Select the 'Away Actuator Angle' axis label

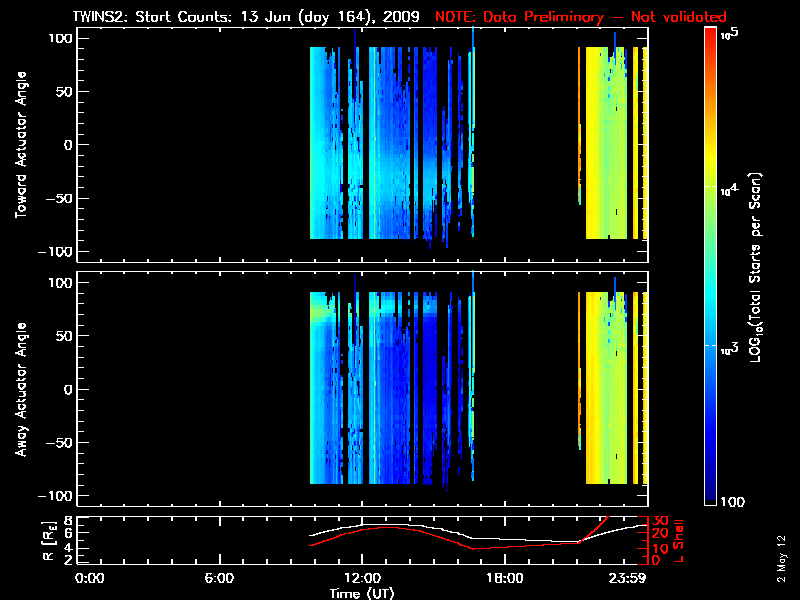[18, 390]
